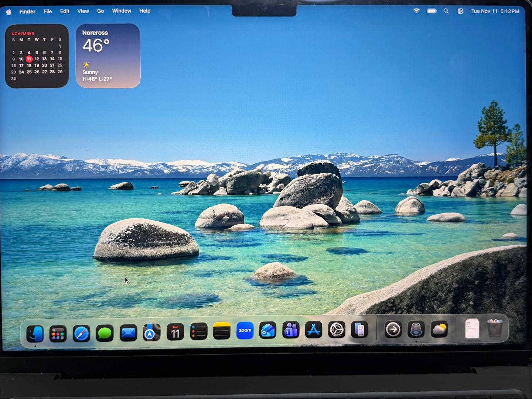Open Microsoft Teams
Viewport: 532px width, 399px height.
tap(291, 330)
